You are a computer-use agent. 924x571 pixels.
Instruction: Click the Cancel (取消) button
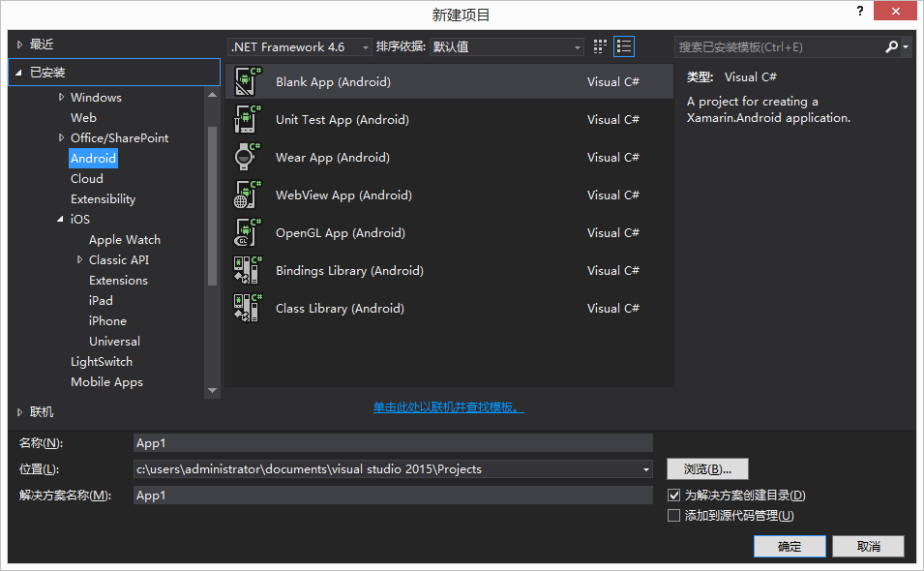(868, 546)
